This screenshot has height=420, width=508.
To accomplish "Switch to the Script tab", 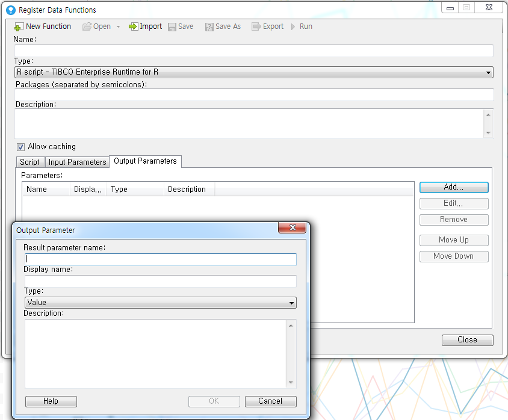I will (x=29, y=162).
